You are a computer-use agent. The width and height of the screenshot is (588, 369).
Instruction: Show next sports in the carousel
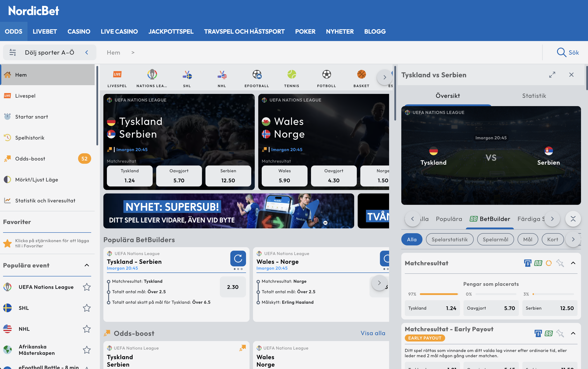[385, 77]
